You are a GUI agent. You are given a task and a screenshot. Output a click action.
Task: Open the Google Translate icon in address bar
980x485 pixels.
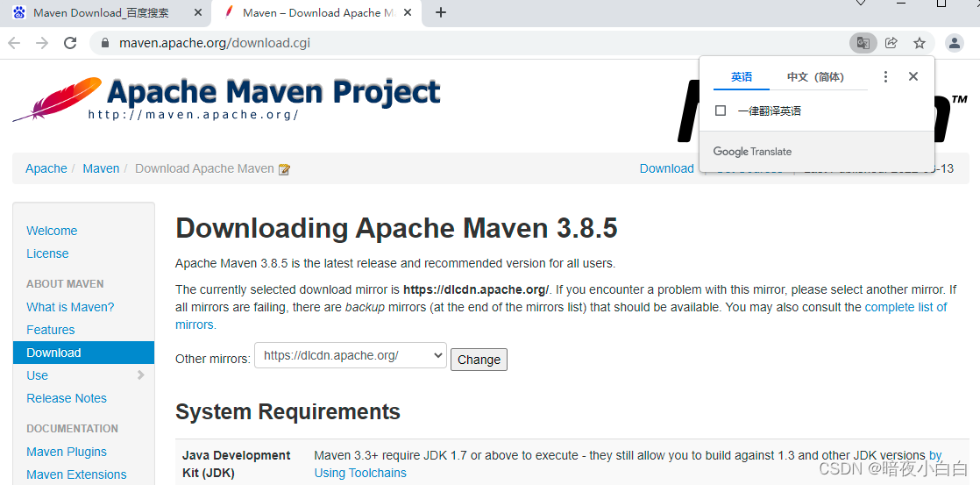coord(863,43)
